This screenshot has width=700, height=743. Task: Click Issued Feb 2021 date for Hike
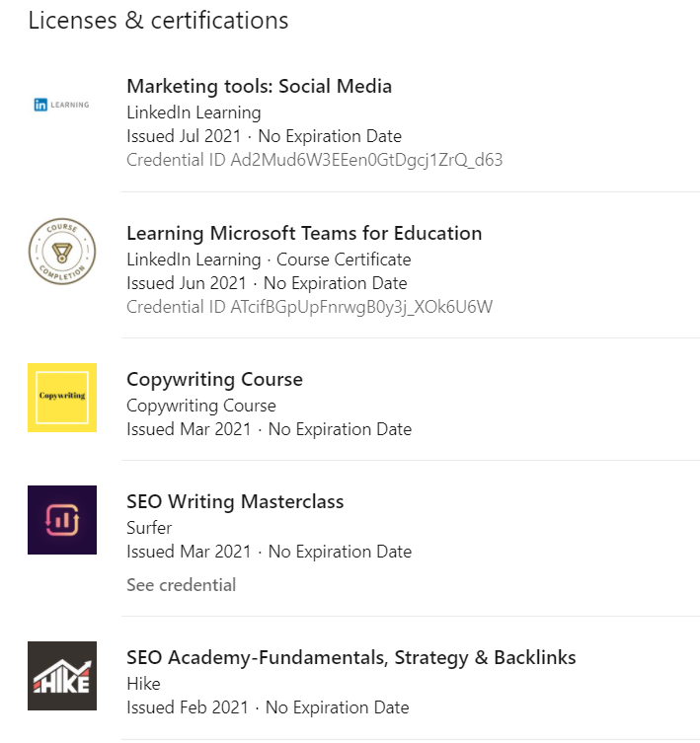tap(188, 707)
